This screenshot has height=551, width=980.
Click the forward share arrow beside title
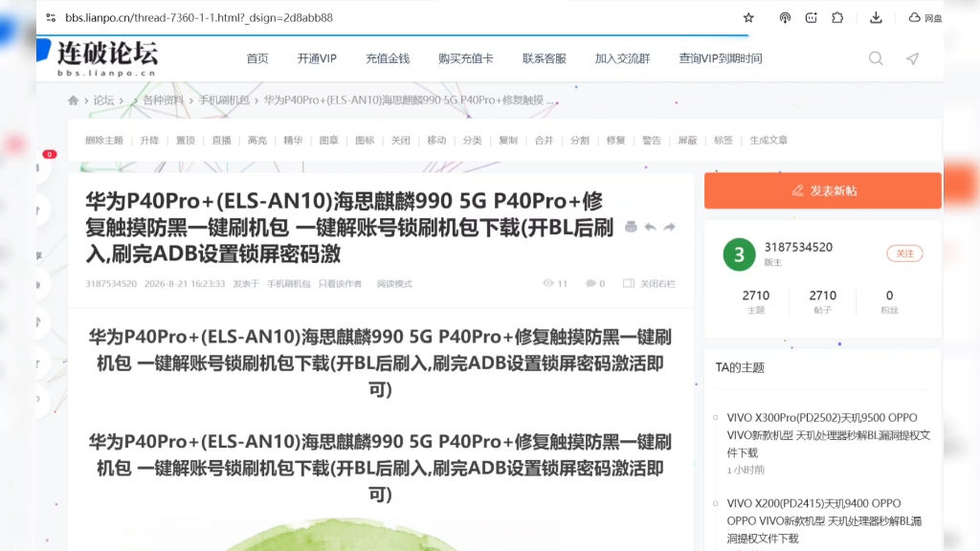[669, 227]
